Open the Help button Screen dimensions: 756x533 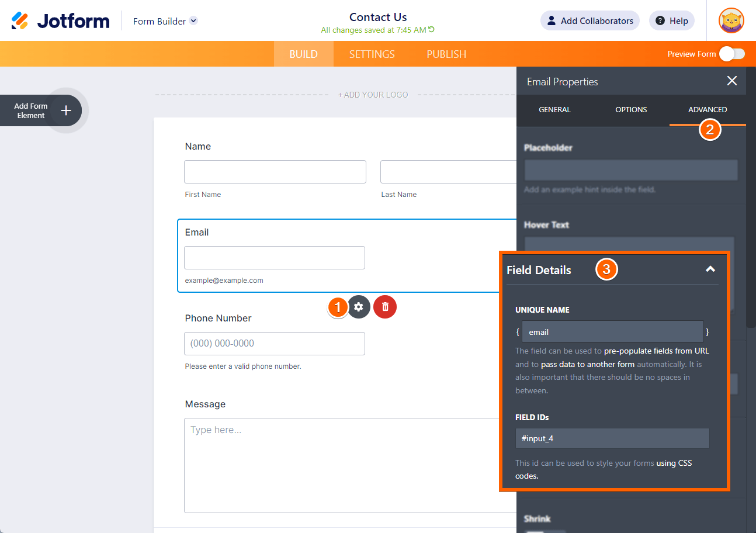coord(672,20)
